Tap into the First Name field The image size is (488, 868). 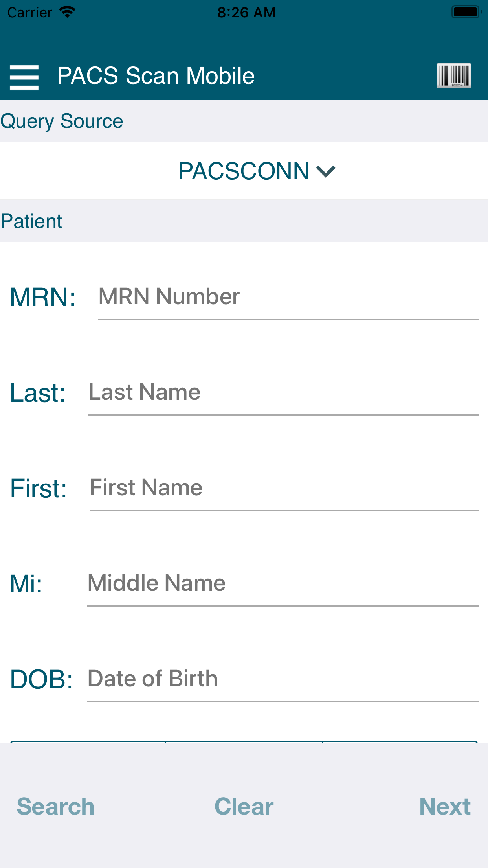point(284,488)
